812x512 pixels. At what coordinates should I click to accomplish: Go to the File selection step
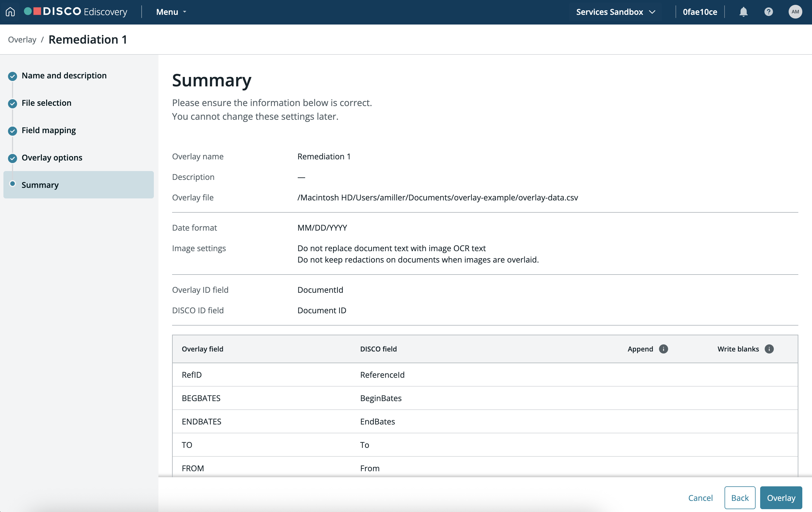pos(46,103)
